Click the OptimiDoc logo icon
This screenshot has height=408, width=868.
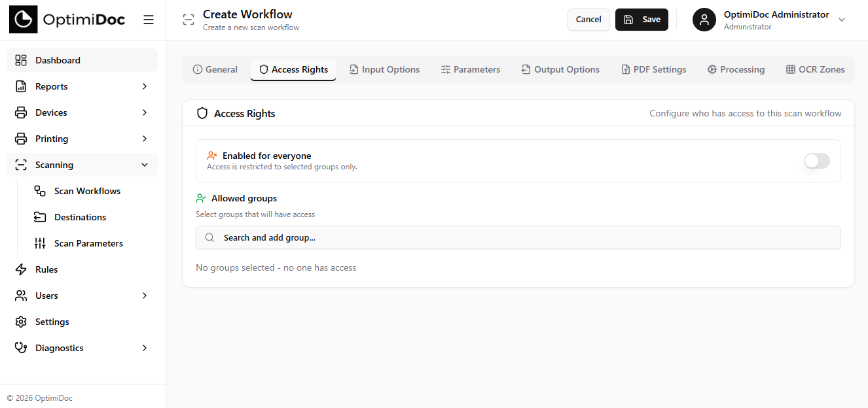point(24,20)
